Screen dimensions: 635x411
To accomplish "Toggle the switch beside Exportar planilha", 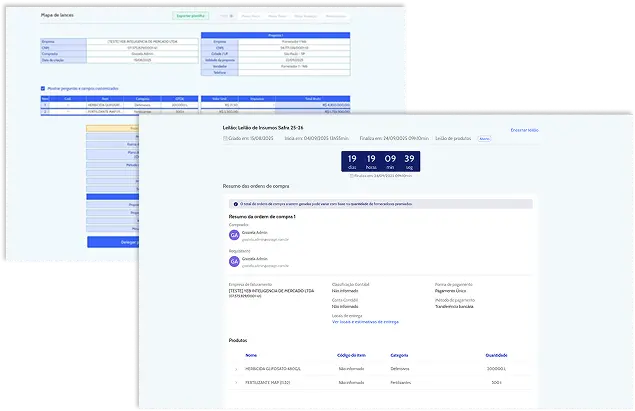I will (x=225, y=17).
